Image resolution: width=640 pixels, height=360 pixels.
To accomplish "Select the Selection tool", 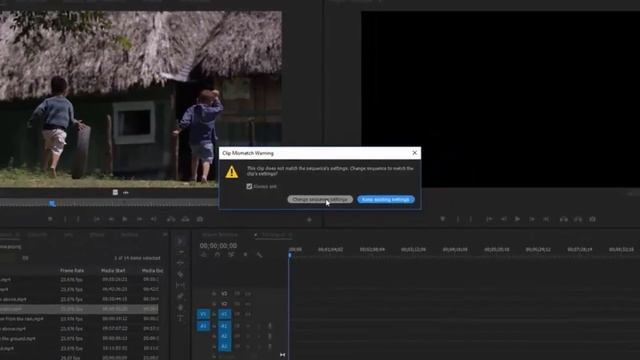I will coord(180,241).
